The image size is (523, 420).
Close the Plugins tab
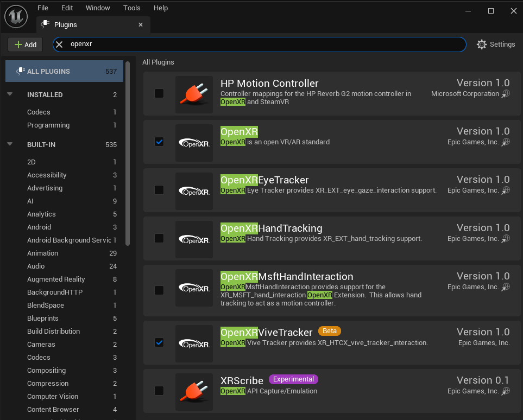tap(141, 24)
